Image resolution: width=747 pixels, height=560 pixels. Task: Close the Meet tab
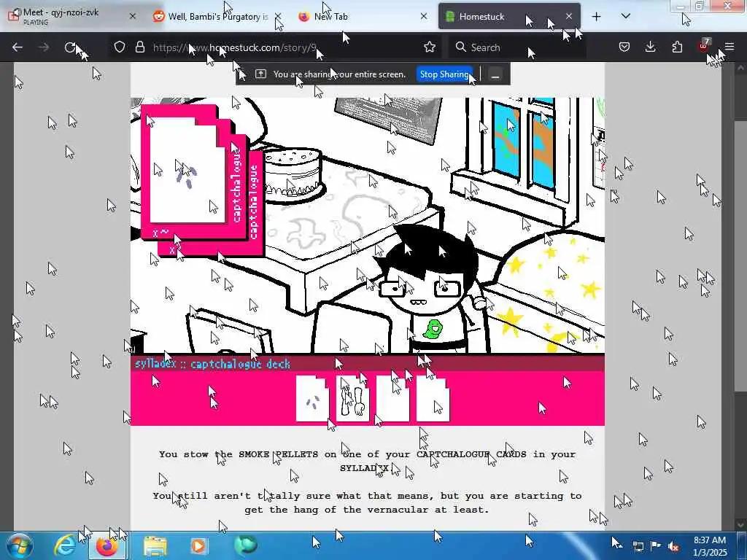tap(133, 16)
